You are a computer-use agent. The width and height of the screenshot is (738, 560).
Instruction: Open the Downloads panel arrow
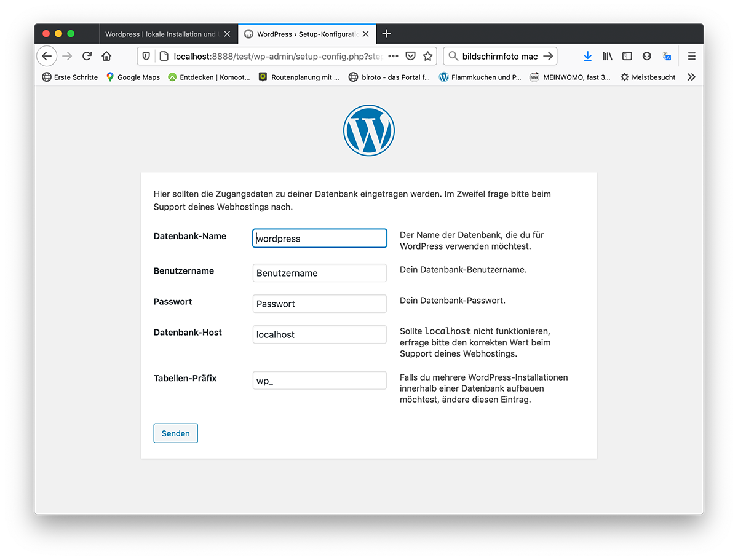pyautogui.click(x=587, y=56)
